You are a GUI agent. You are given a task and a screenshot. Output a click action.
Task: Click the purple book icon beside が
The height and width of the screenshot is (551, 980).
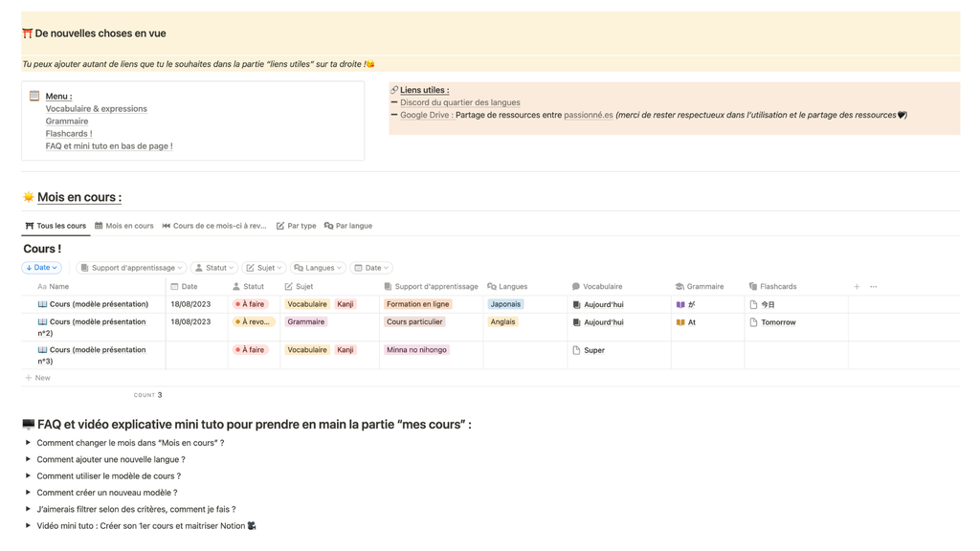coord(680,305)
